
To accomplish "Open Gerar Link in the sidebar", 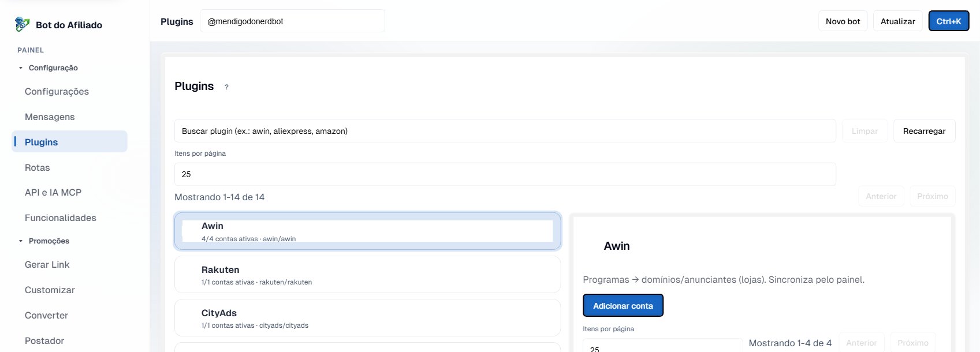I will tap(47, 264).
